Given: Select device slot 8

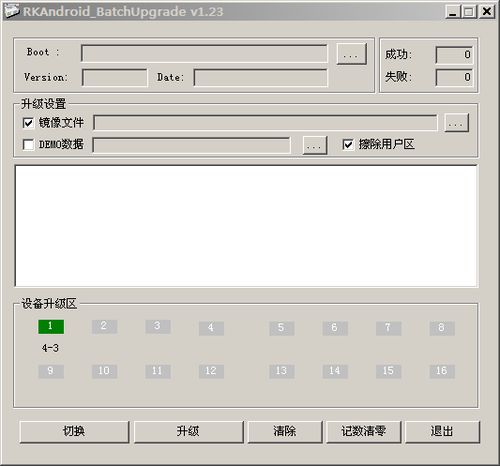Looking at the screenshot, I should click(x=442, y=328).
